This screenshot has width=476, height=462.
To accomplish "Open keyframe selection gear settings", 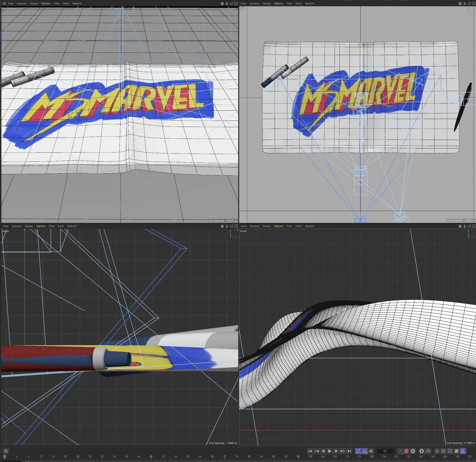I will point(413,451).
